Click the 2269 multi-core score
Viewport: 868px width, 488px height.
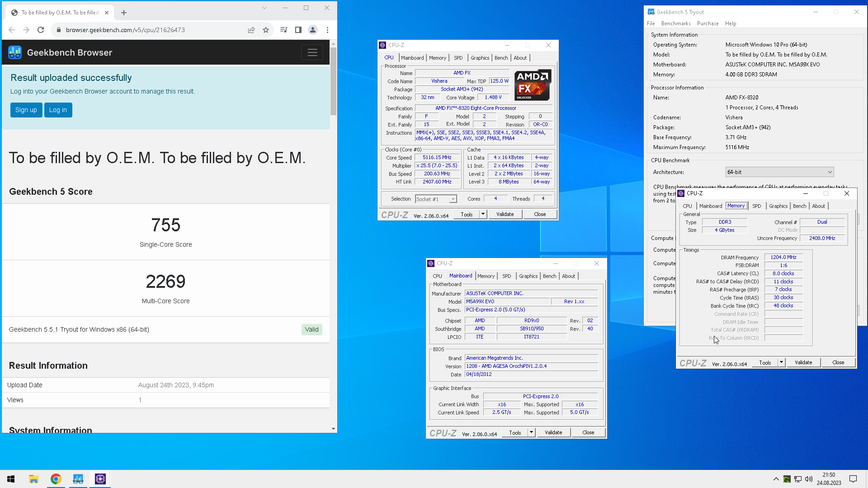coord(165,282)
